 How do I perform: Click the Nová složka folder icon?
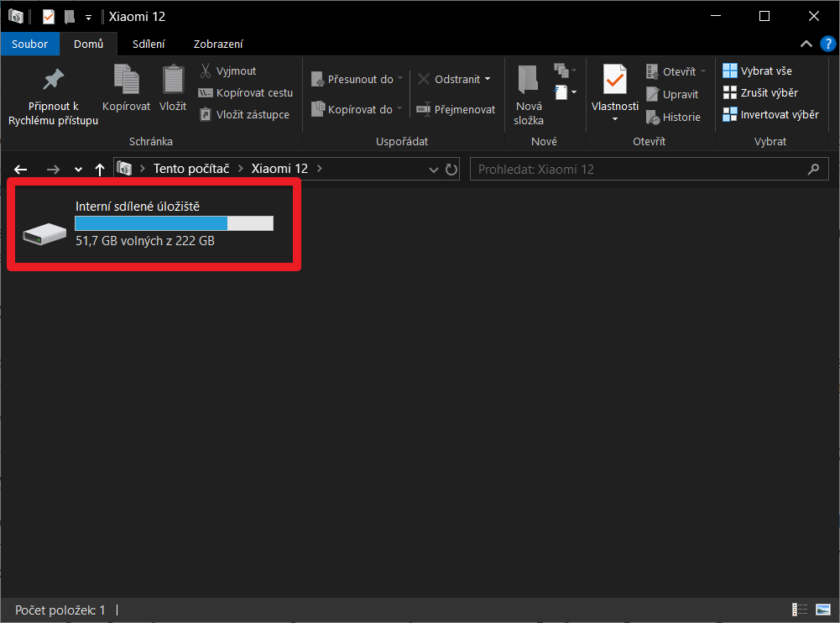[528, 80]
